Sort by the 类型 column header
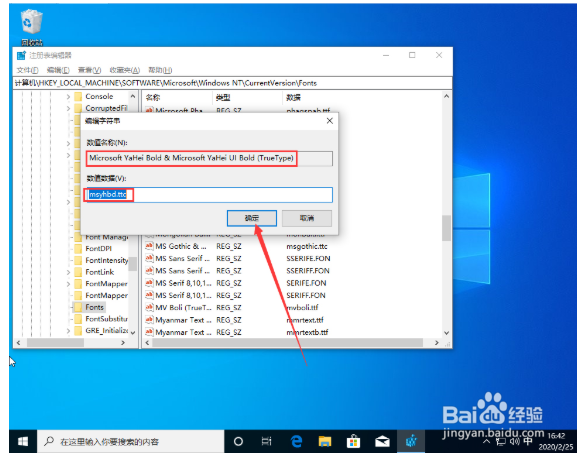577x453 pixels. click(x=248, y=98)
